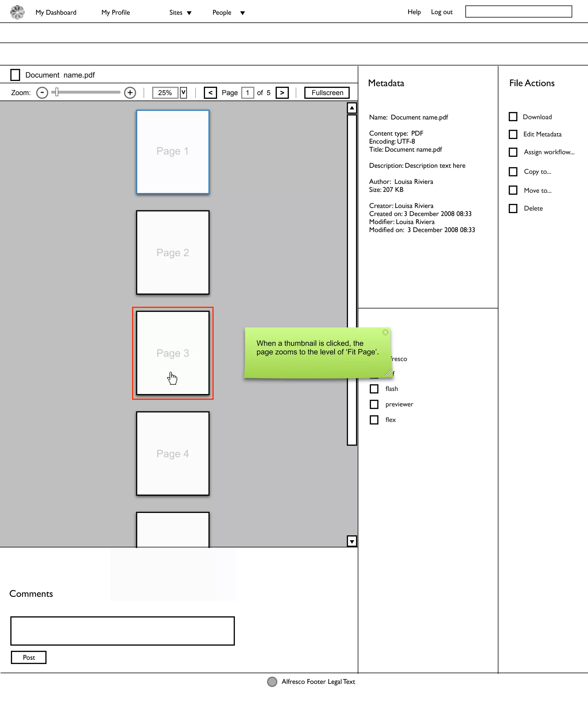Click the scroll up arrow
588x718 pixels.
tap(352, 108)
